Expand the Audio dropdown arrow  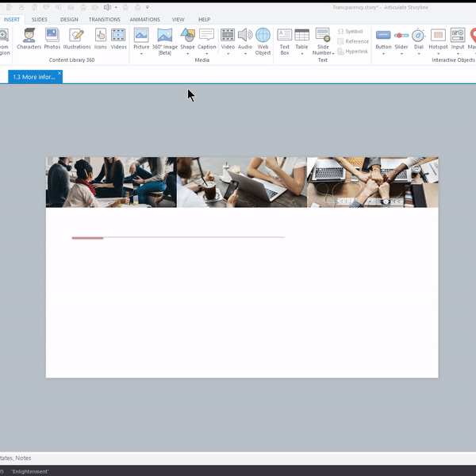[245, 54]
